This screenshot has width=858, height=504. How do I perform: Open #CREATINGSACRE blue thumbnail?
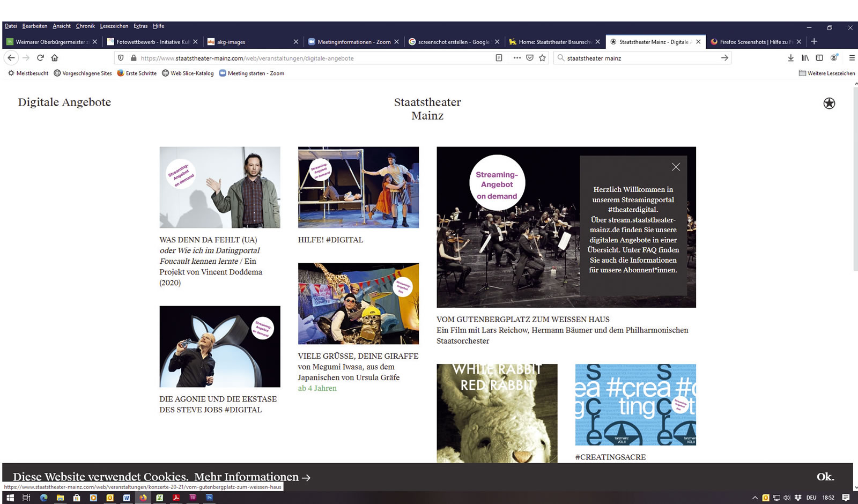click(635, 405)
